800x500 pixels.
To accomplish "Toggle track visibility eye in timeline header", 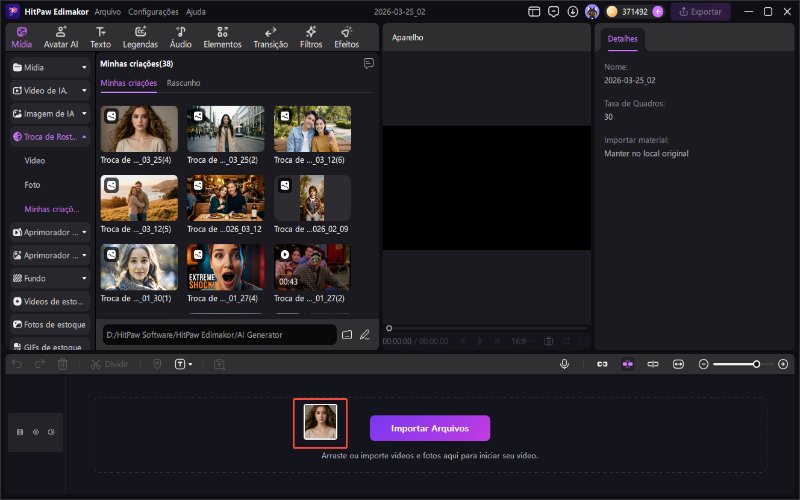I will [x=35, y=432].
